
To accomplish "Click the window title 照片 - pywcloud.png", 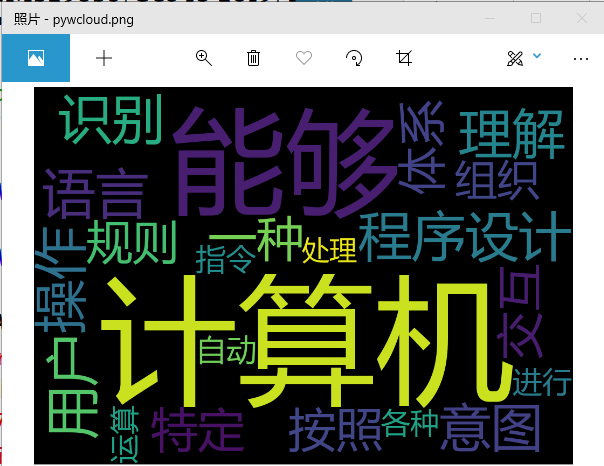I will point(74,19).
